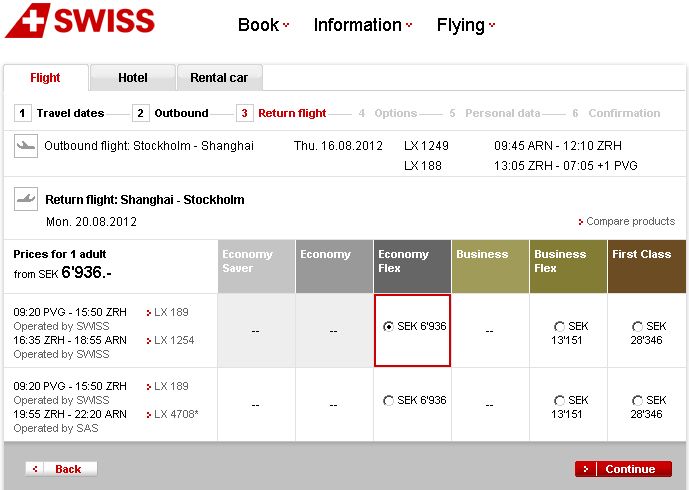Switch to the Rental car tab
Viewport: 689px width, 490px height.
point(219,78)
